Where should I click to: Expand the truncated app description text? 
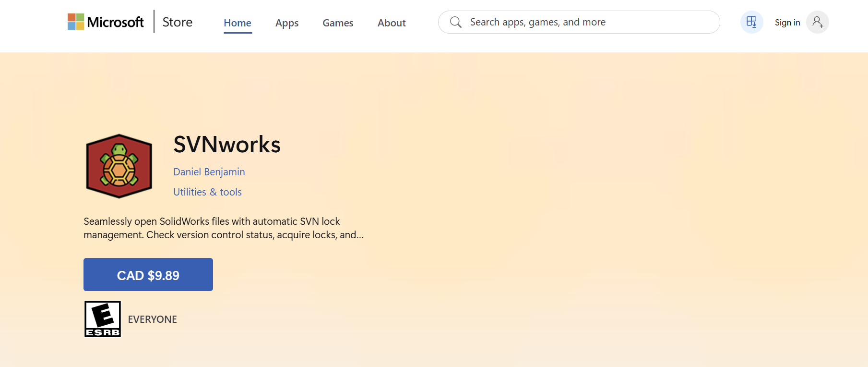[x=224, y=228]
